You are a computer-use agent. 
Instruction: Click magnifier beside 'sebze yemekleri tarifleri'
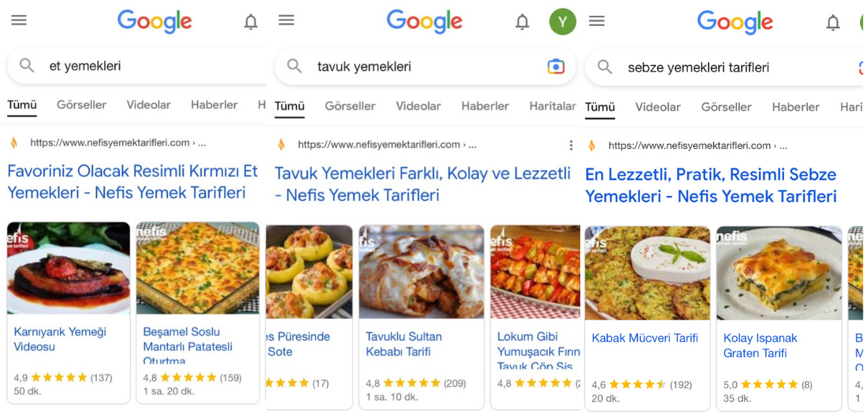[605, 67]
